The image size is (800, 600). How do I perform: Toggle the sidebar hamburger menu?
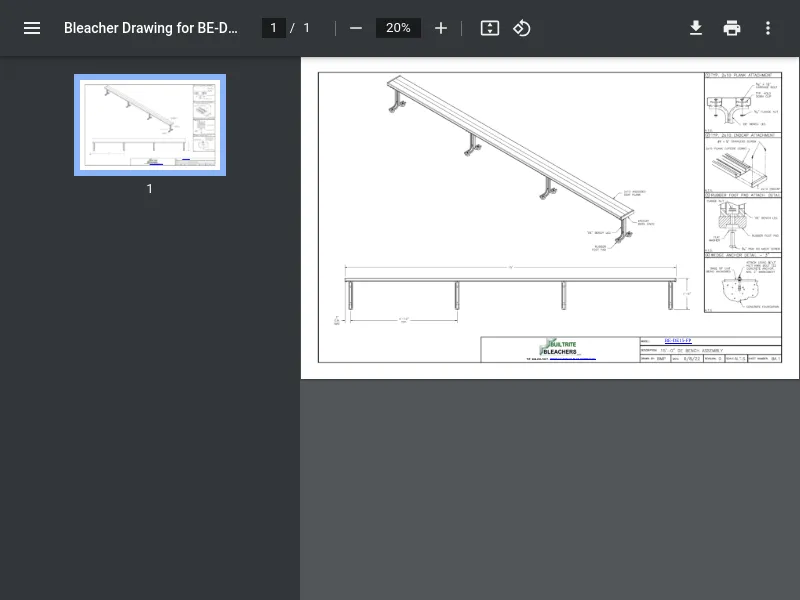(x=32, y=28)
